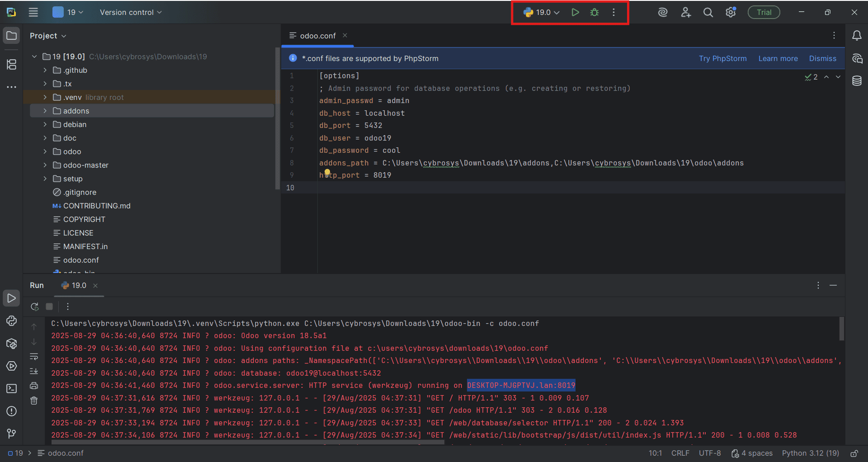Screen dimensions: 868x462
Task: Click the Trial button
Action: pos(764,12)
